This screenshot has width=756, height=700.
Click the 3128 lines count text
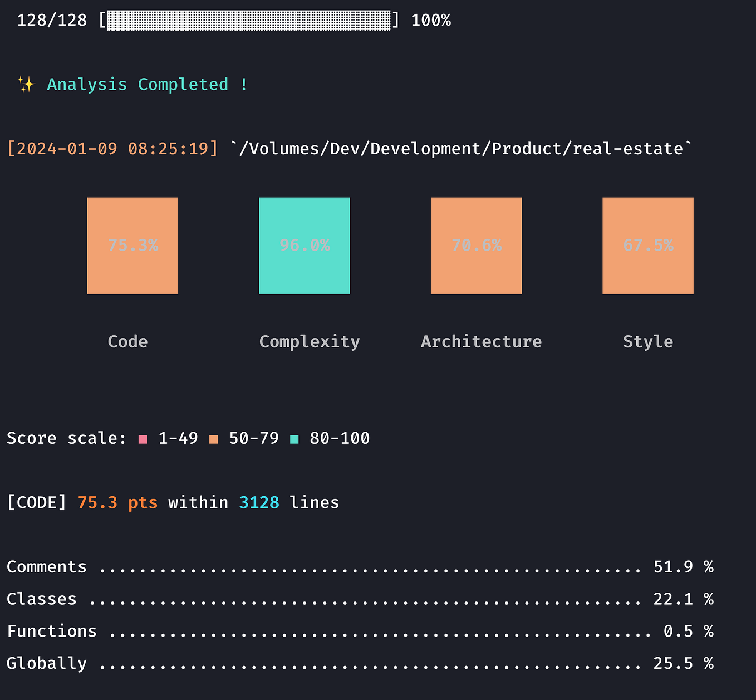[259, 502]
